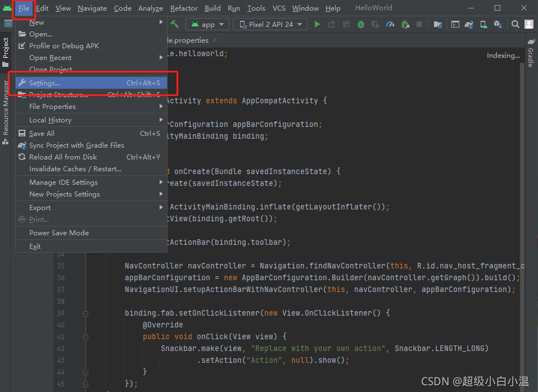Choose Profile or Debug APK
The height and width of the screenshot is (392, 538).
[x=91, y=46]
